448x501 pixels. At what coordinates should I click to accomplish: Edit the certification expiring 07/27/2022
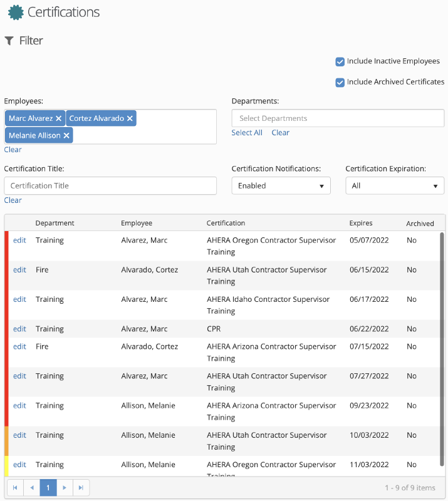19,376
